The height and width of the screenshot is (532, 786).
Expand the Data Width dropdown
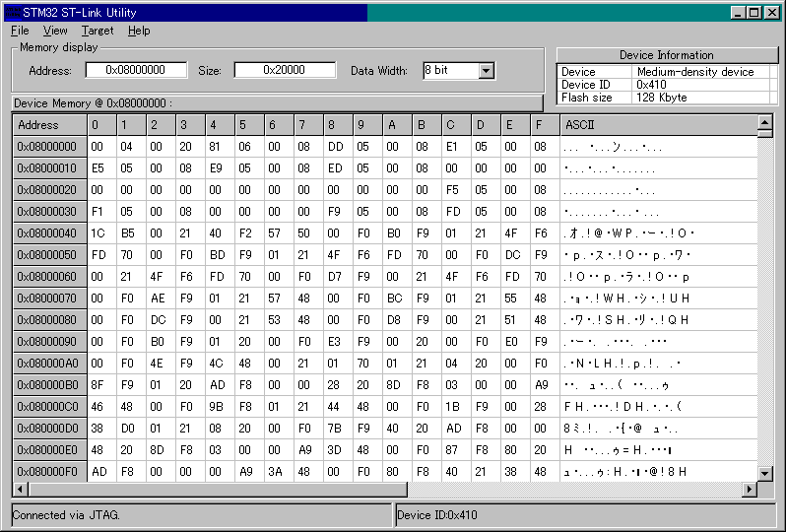tap(486, 71)
